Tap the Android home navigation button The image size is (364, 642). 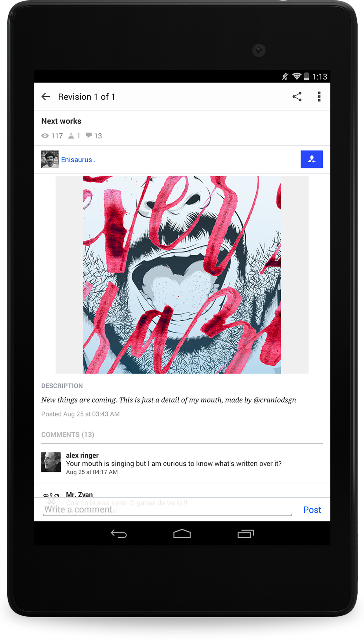(x=182, y=533)
